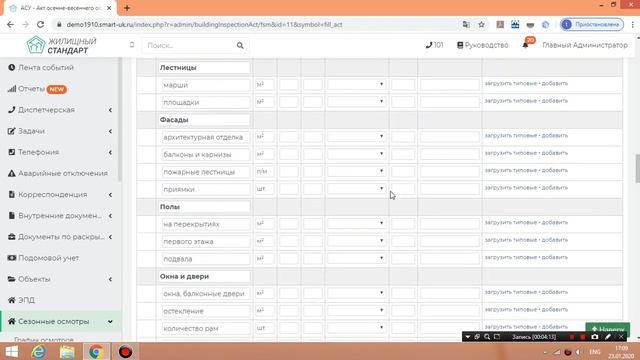Click загрузить типовые in марши row

click(511, 83)
